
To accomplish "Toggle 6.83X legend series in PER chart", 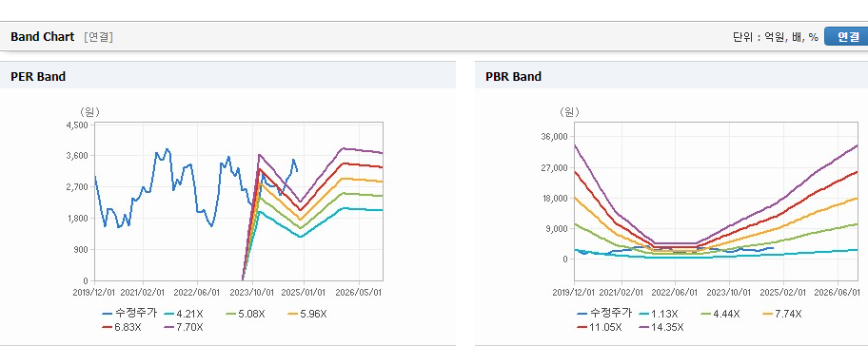I will pos(122,327).
